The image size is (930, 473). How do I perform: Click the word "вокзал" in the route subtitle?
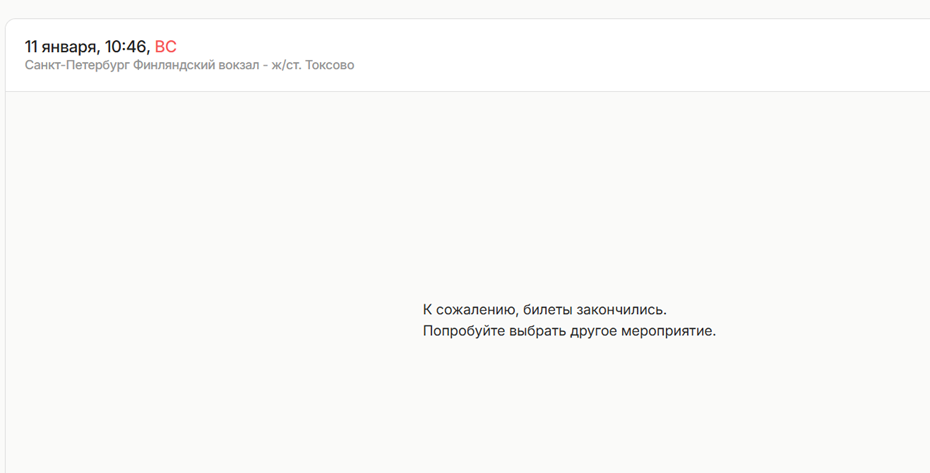(x=235, y=65)
